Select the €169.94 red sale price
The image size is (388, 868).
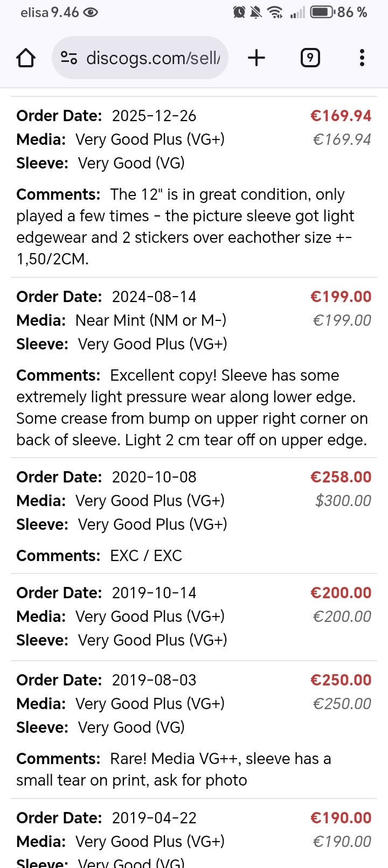coord(341,116)
